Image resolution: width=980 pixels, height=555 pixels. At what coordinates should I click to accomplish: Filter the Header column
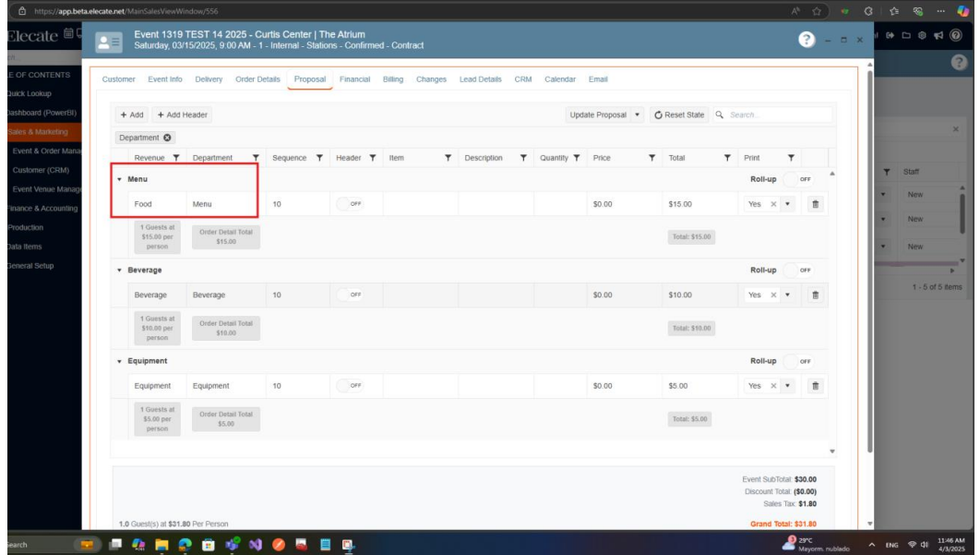tap(373, 158)
